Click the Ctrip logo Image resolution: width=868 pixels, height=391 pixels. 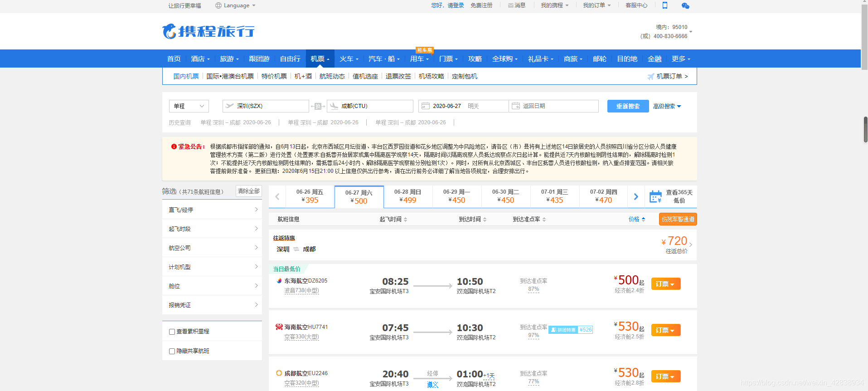pyautogui.click(x=209, y=31)
